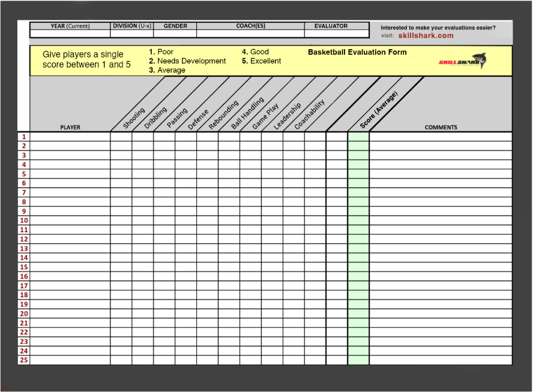Click the PLAYER column header

coord(70,127)
